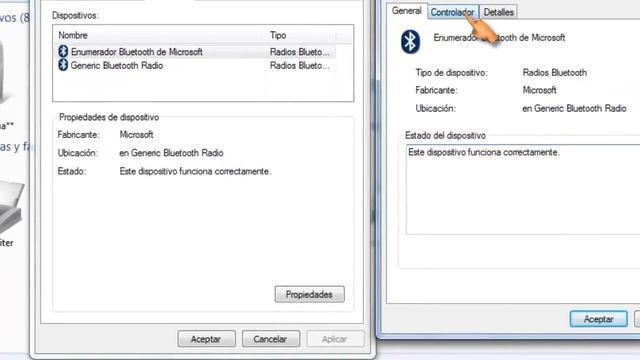Click 'Este dispositivo funciona correctamente.' in left dialog

click(195, 171)
